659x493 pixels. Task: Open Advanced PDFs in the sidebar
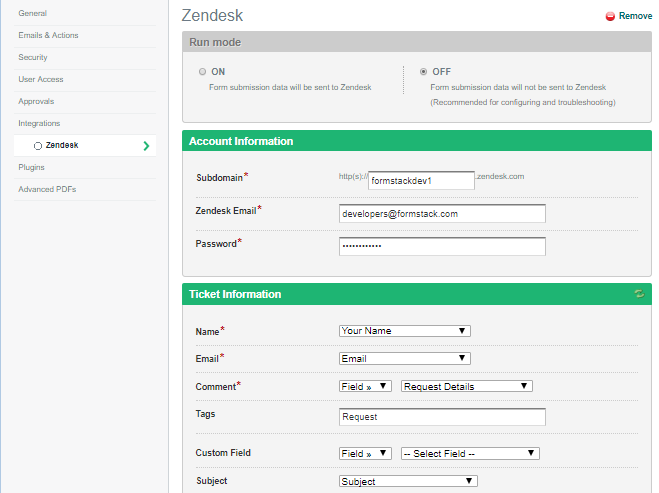click(47, 189)
